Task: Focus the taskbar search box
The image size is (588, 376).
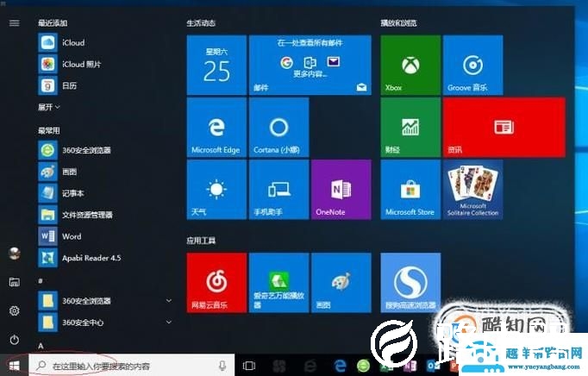Action: [131, 365]
